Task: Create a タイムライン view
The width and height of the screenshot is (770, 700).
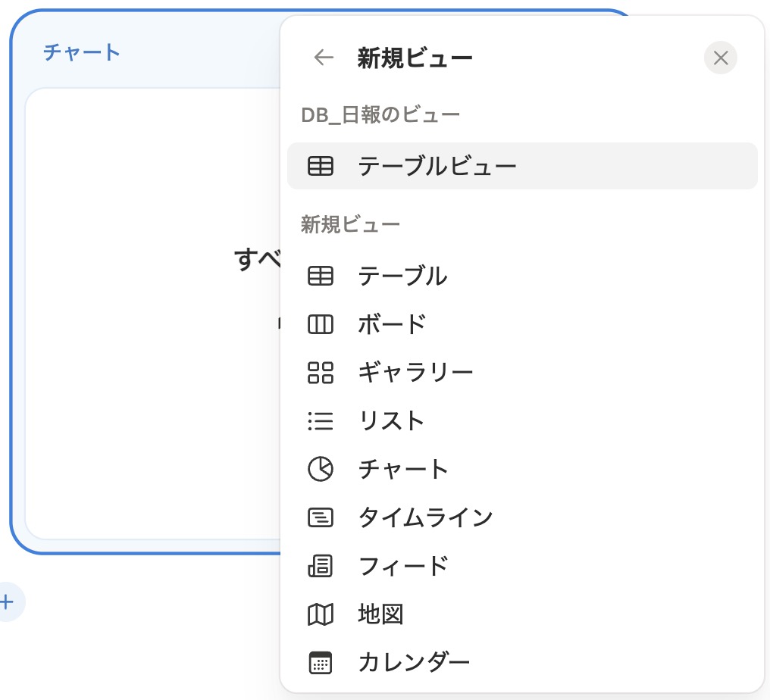Action: click(425, 518)
